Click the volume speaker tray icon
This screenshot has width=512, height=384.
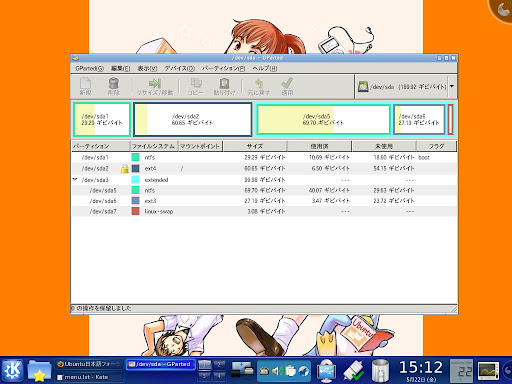(x=277, y=371)
